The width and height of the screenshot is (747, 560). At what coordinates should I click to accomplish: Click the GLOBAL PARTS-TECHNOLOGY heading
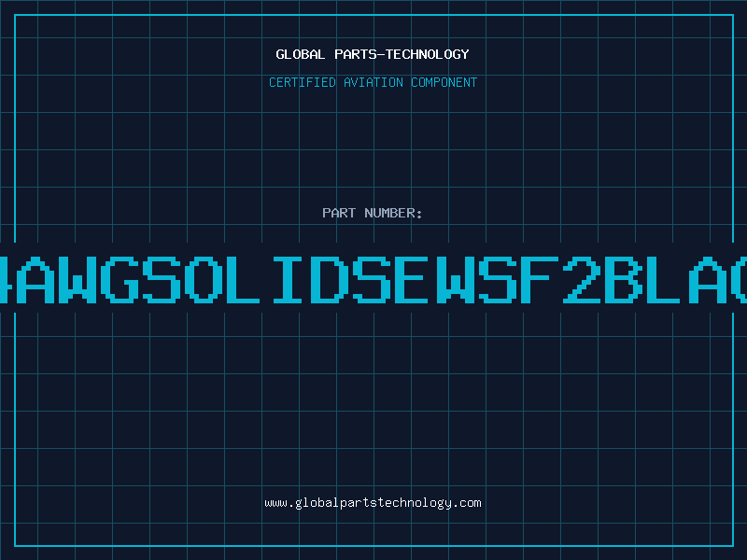pos(373,54)
